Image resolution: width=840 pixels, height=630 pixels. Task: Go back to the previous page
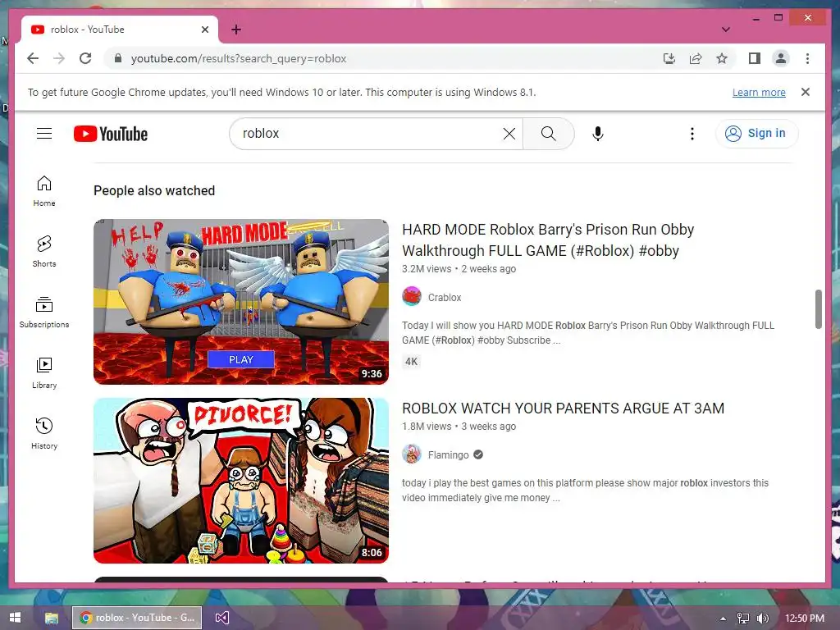click(x=33, y=58)
